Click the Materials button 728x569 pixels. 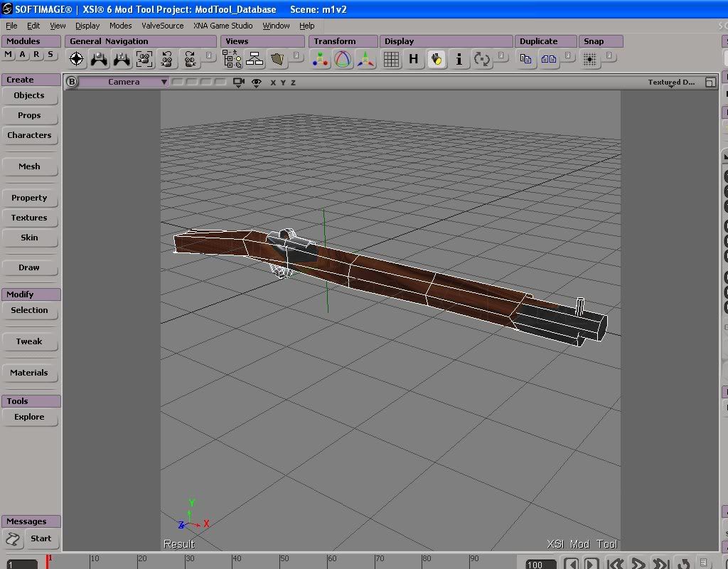pos(29,373)
